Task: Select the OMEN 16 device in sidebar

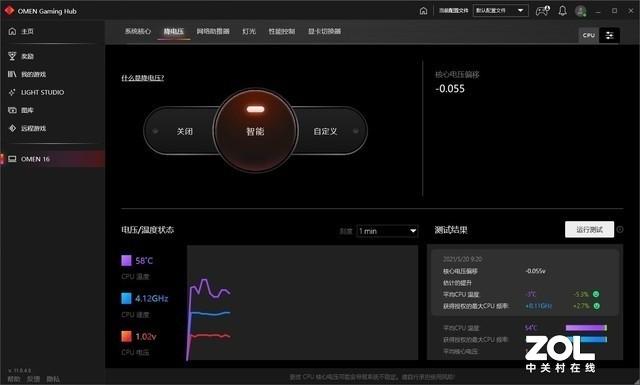Action: (52, 159)
